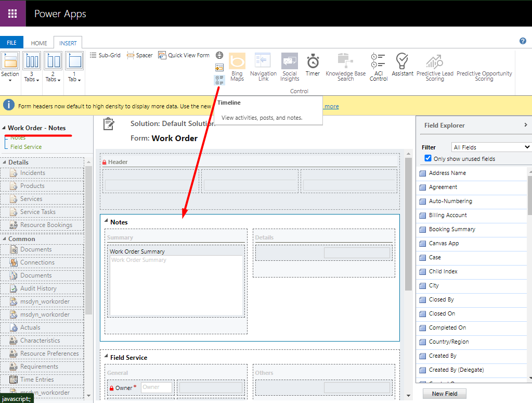The width and height of the screenshot is (532, 403).
Task: Select the Canvas App field
Action: point(472,243)
